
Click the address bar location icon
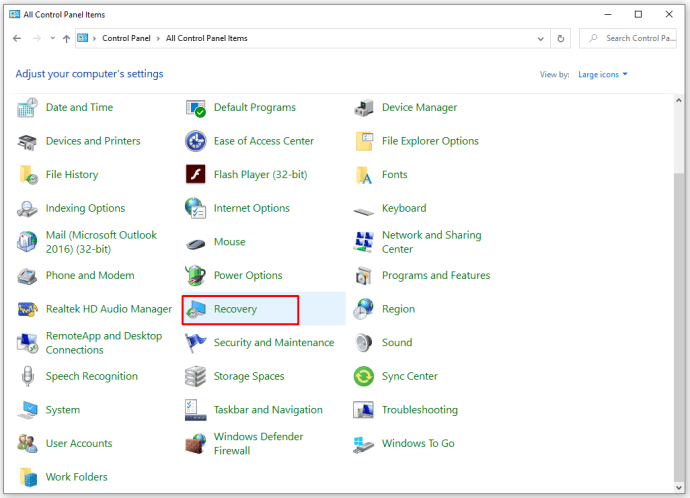coord(83,38)
